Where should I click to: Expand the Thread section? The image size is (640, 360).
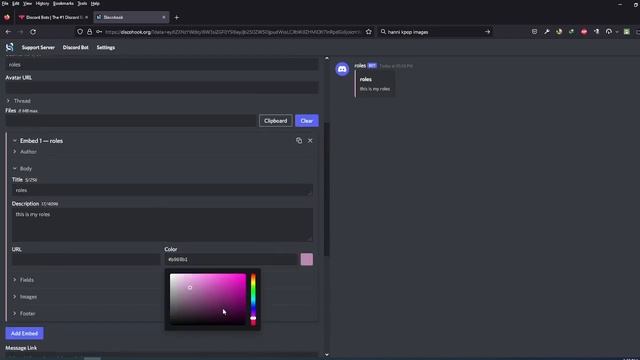[x=18, y=101]
